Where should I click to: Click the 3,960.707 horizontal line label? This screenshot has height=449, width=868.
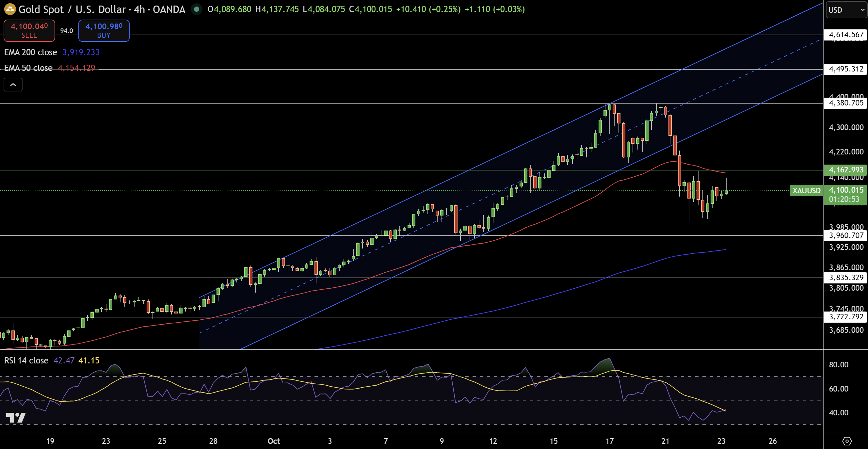coord(846,235)
